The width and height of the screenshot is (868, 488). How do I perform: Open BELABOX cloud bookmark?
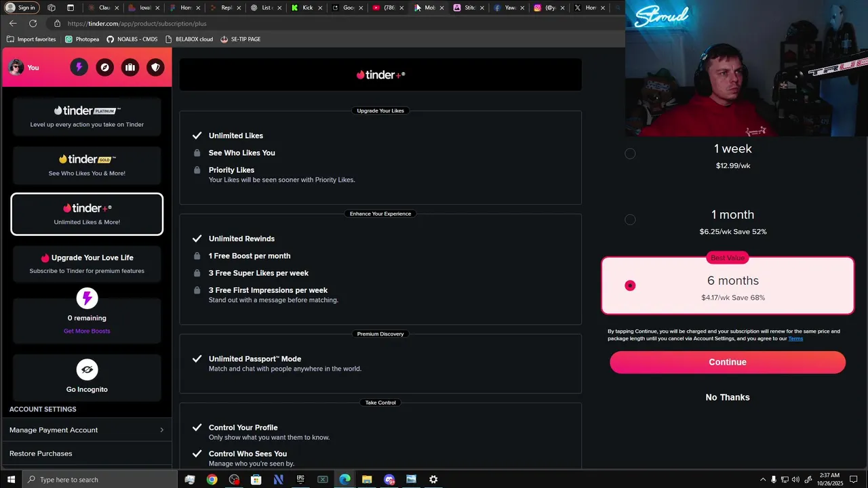coord(189,39)
